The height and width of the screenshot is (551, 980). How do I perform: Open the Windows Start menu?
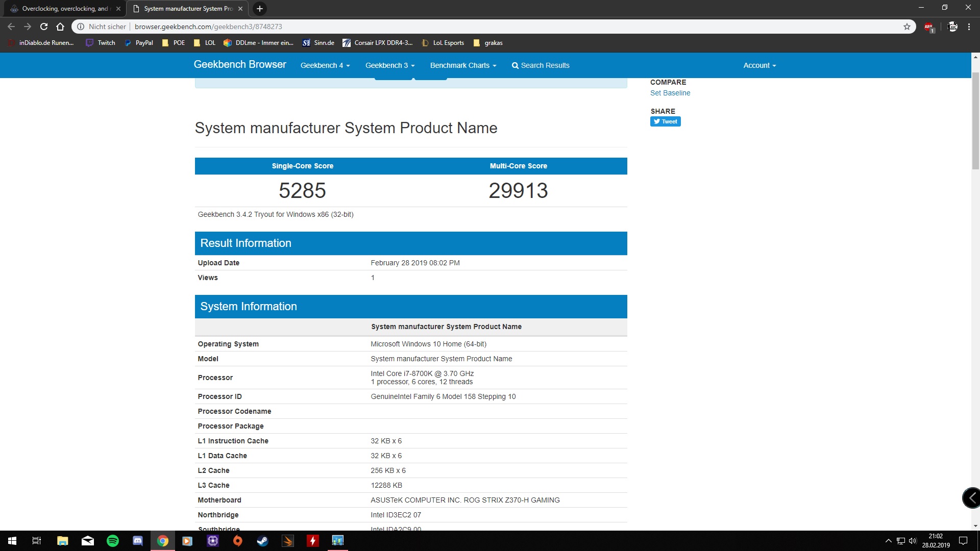[12, 541]
